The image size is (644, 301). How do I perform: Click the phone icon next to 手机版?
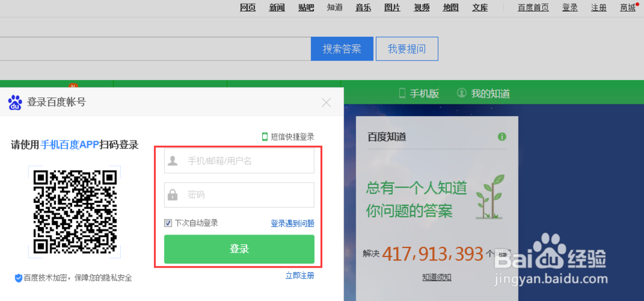[x=402, y=93]
